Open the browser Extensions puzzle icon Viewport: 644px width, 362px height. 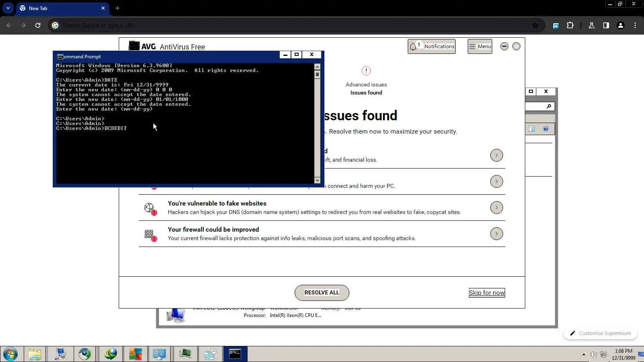tap(570, 25)
